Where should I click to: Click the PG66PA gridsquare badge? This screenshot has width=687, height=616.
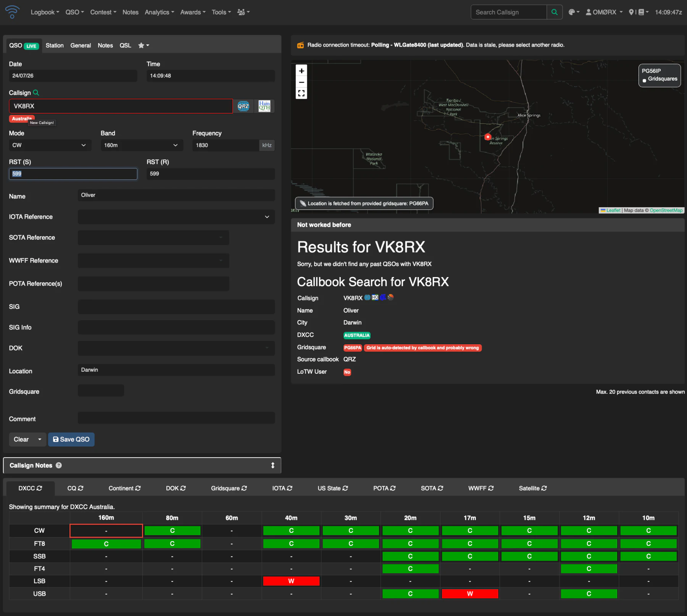353,348
